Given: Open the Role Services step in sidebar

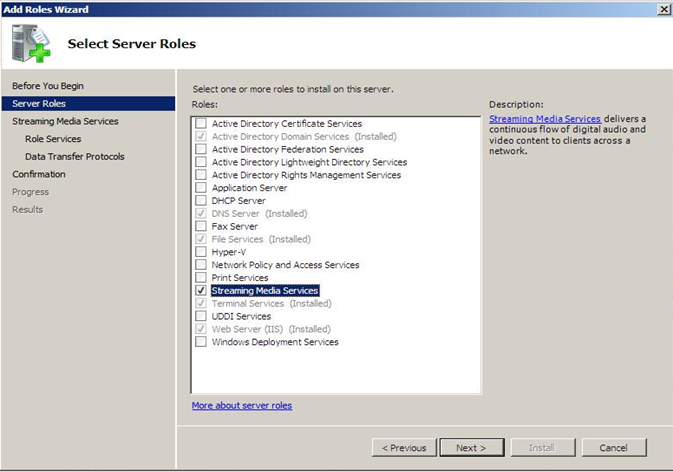Looking at the screenshot, I should click(x=53, y=139).
